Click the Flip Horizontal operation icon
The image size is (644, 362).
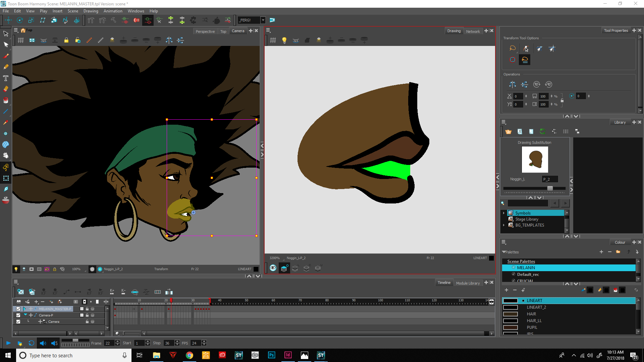(513, 84)
